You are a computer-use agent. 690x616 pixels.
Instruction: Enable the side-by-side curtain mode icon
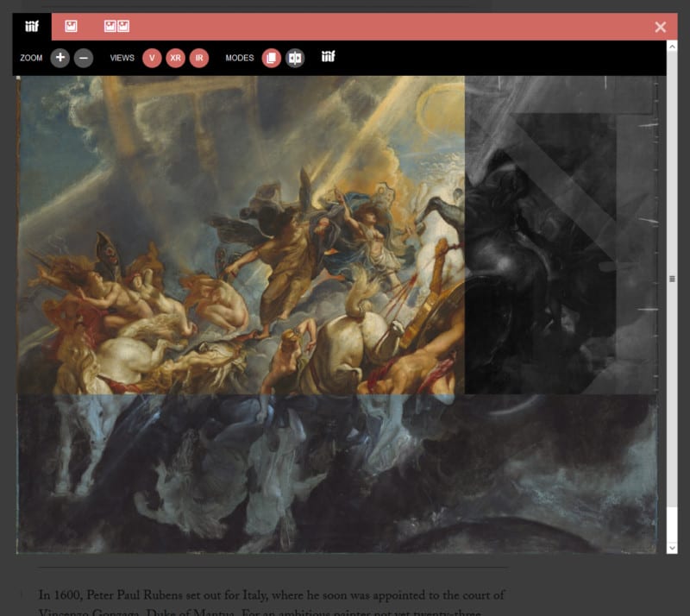point(295,58)
